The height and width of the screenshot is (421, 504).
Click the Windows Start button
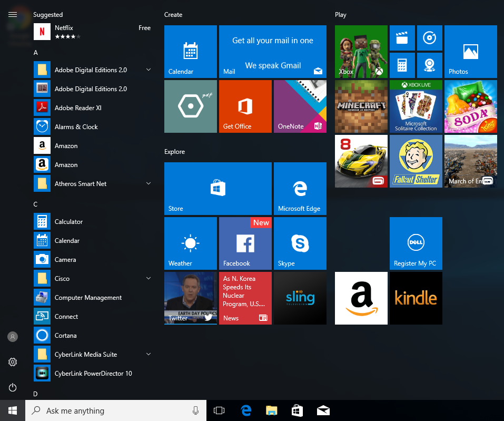[13, 410]
